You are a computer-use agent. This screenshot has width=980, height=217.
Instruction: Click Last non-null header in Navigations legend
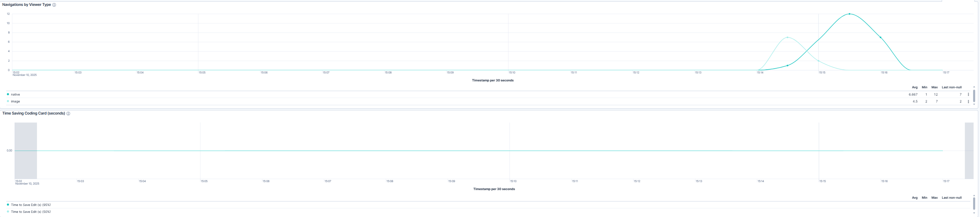pyautogui.click(x=951, y=88)
